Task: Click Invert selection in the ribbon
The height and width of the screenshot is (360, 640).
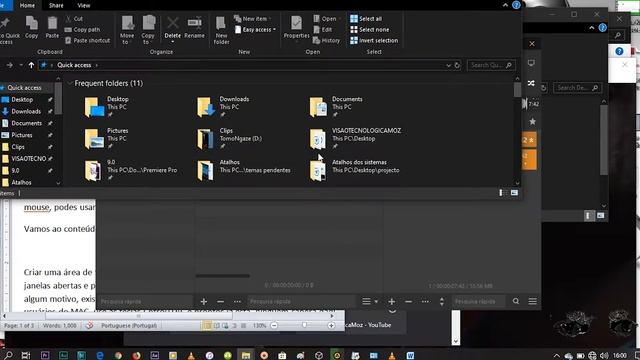Action: [x=374, y=40]
